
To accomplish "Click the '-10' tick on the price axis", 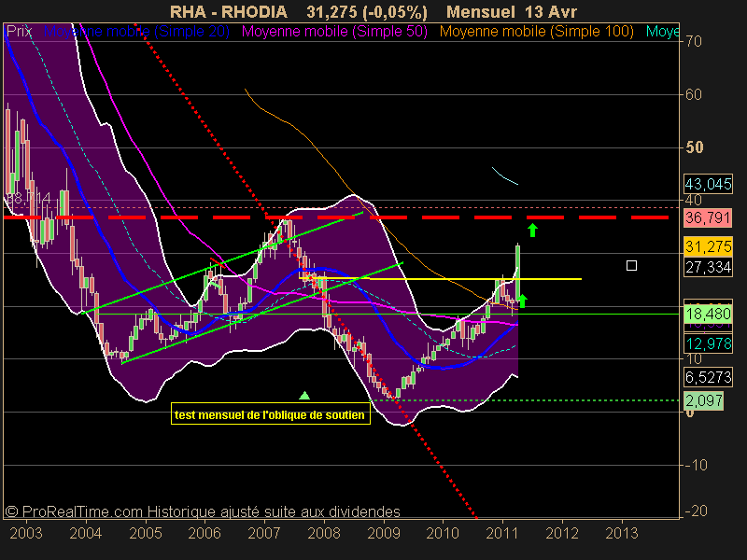I will pyautogui.click(x=696, y=465).
